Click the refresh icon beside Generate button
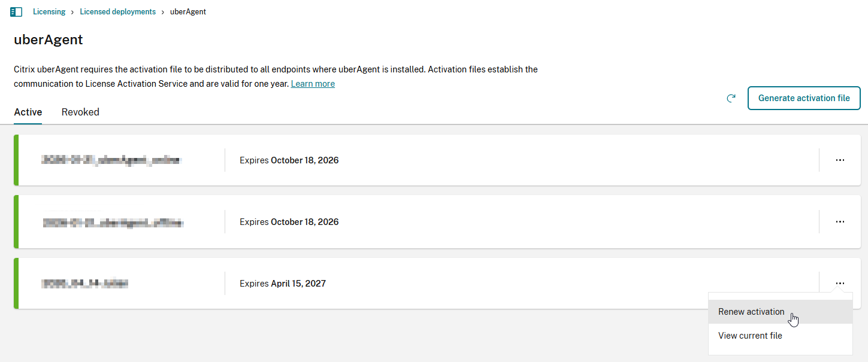The width and height of the screenshot is (868, 362). (731, 98)
